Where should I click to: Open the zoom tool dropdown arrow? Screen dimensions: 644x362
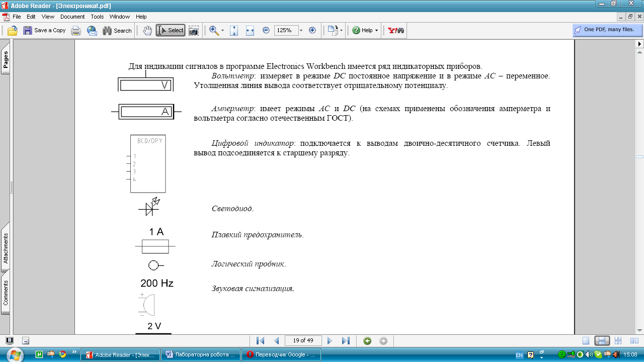pos(223,31)
